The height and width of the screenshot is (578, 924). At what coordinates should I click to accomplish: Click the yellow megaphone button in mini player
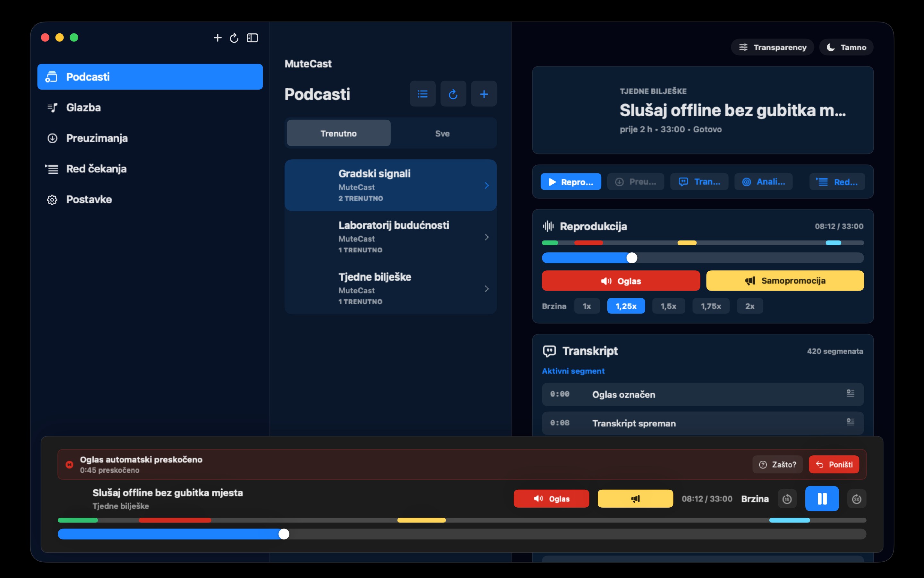tap(635, 498)
